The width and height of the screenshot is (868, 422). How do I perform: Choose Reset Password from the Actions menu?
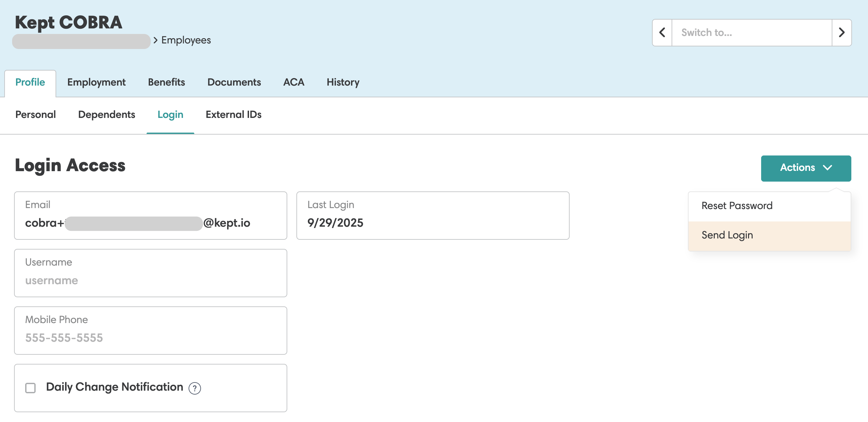click(x=737, y=206)
